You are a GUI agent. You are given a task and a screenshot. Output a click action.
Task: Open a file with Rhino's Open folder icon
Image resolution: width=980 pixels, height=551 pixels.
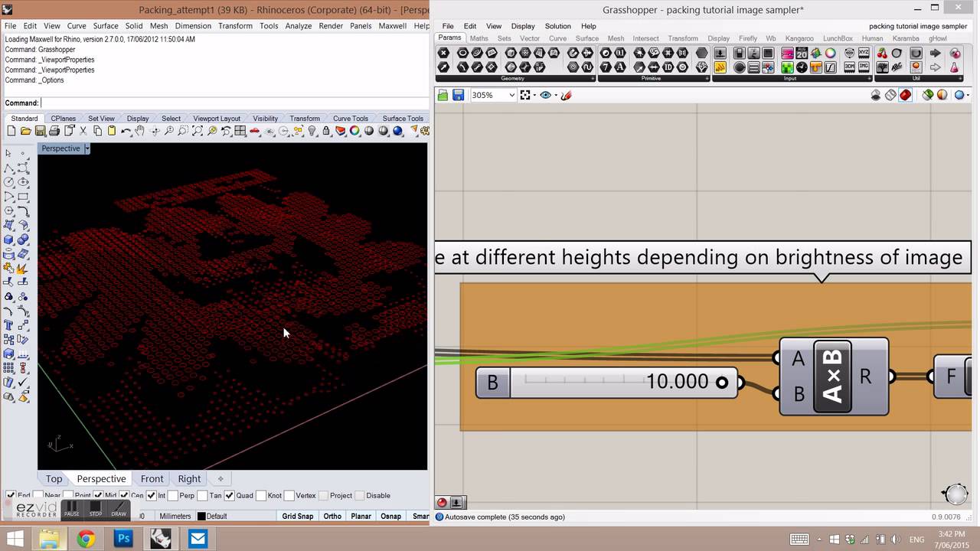(25, 131)
